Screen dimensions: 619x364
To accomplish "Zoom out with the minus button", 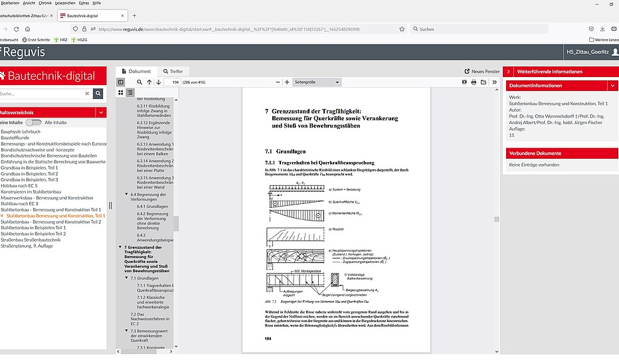I will [x=278, y=82].
